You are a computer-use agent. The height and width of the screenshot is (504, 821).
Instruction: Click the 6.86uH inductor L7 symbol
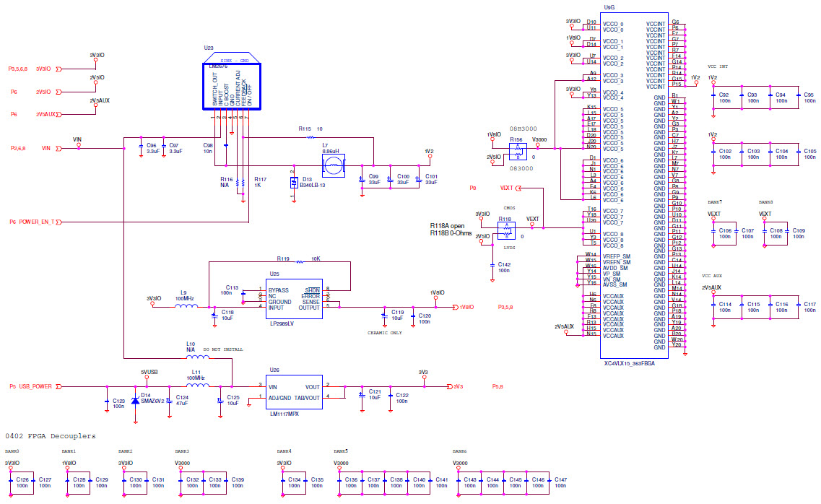click(333, 165)
